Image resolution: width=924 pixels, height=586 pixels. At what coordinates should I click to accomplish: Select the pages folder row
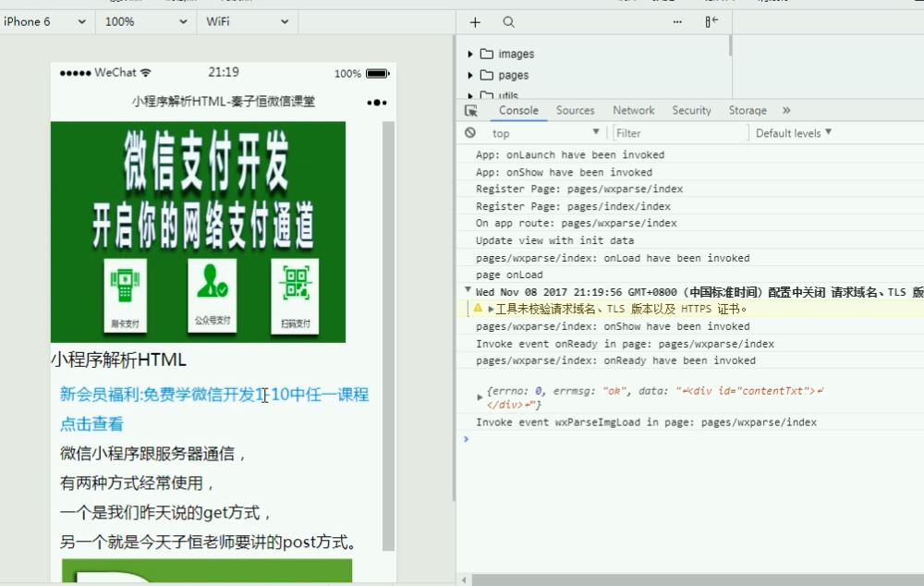coord(595,76)
